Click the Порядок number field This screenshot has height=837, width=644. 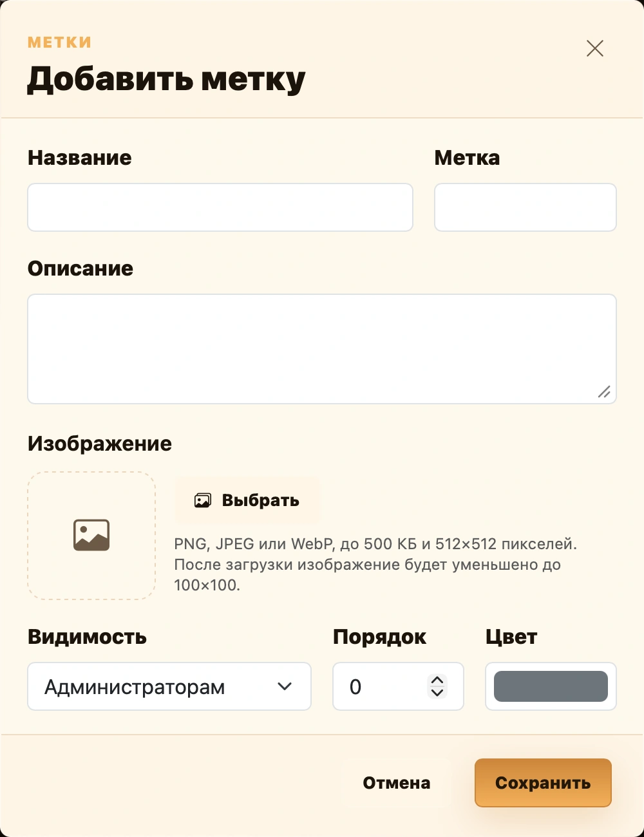click(398, 686)
